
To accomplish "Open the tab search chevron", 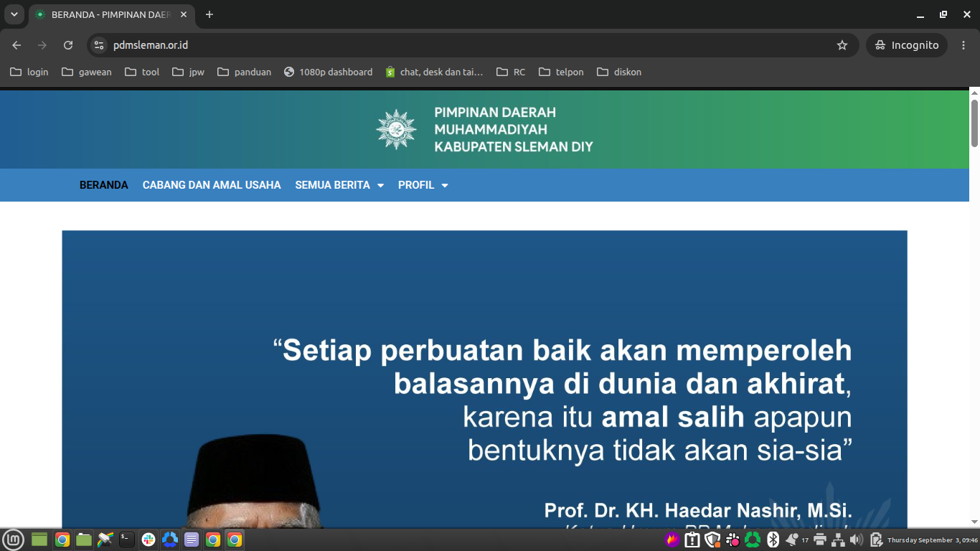I will pyautogui.click(x=14, y=14).
